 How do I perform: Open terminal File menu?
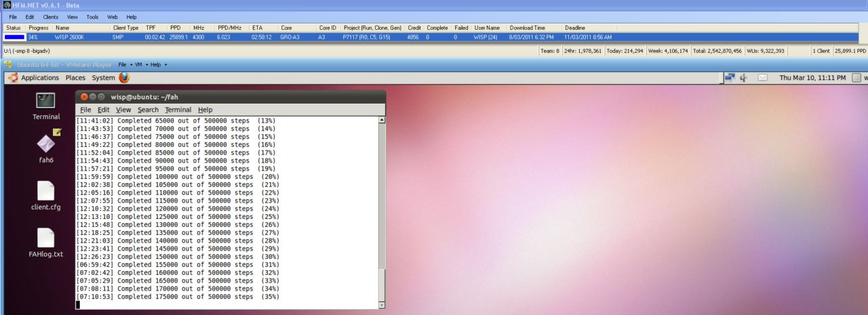(85, 110)
